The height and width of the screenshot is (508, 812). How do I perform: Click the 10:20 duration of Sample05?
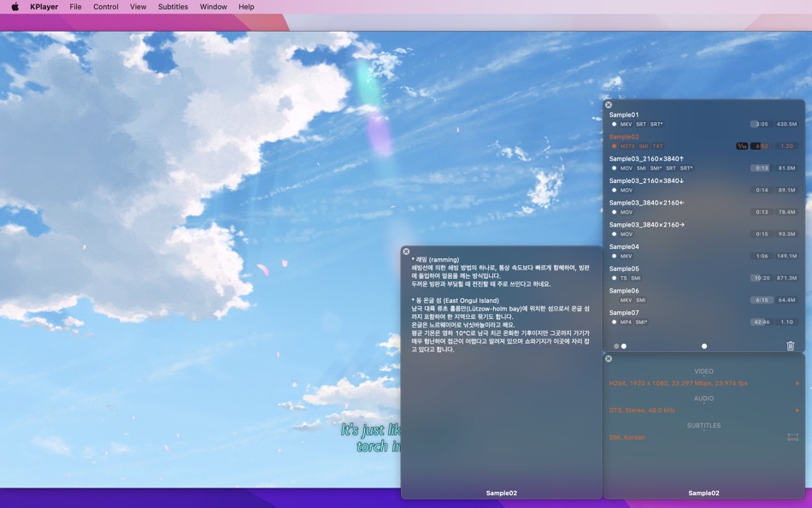click(x=762, y=278)
